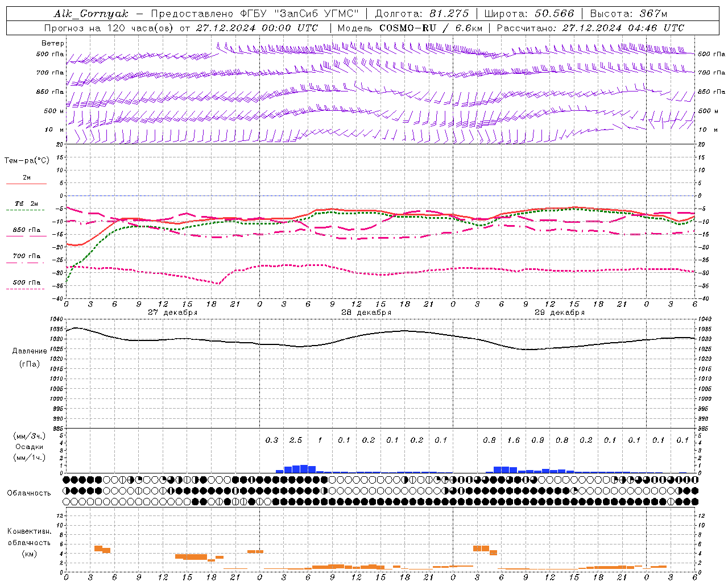The width and height of the screenshot is (728, 582).
Task: Select the elevation text Высота: 367м
Action: [628, 14]
